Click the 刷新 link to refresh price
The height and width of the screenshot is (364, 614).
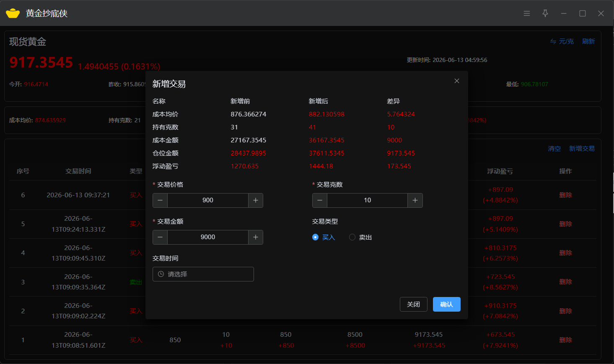click(x=588, y=41)
